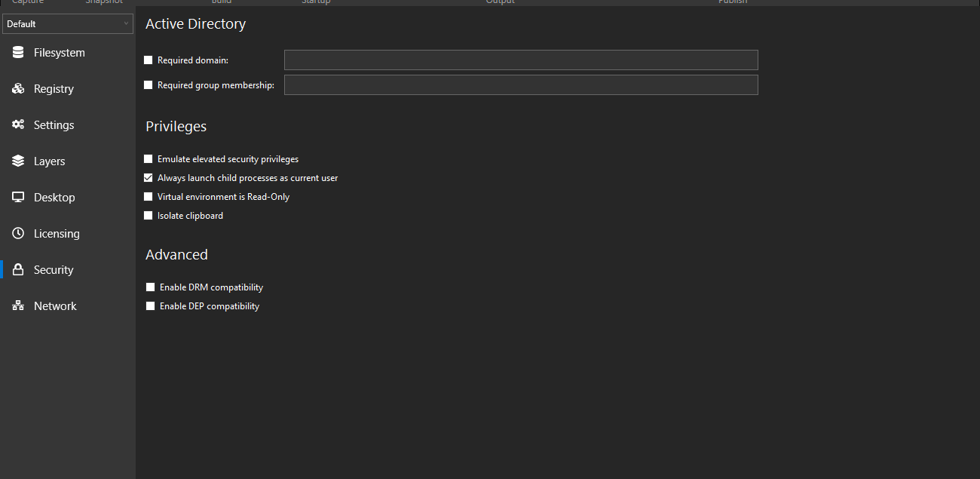Expand the profile selector arrow
The width and height of the screenshot is (980, 479).
[126, 23]
